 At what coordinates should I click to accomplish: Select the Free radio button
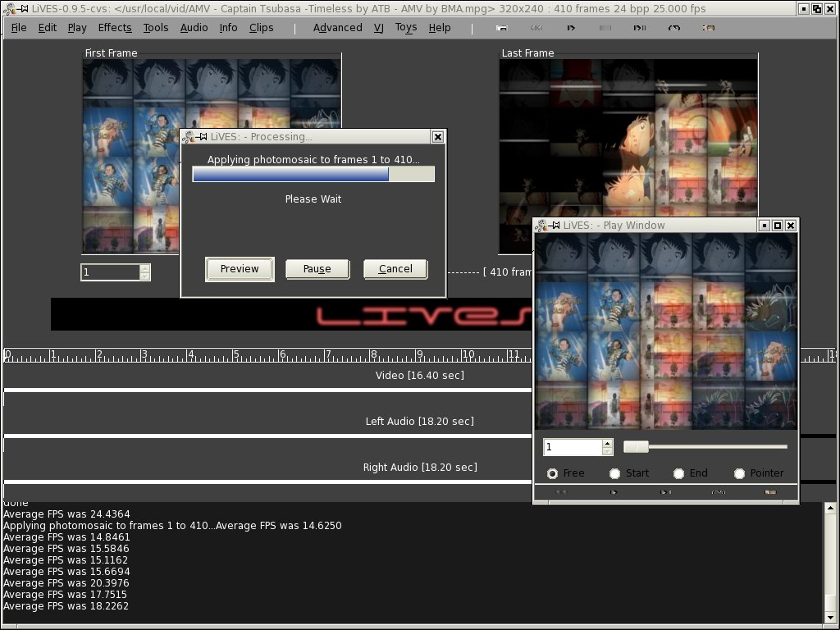[x=552, y=473]
